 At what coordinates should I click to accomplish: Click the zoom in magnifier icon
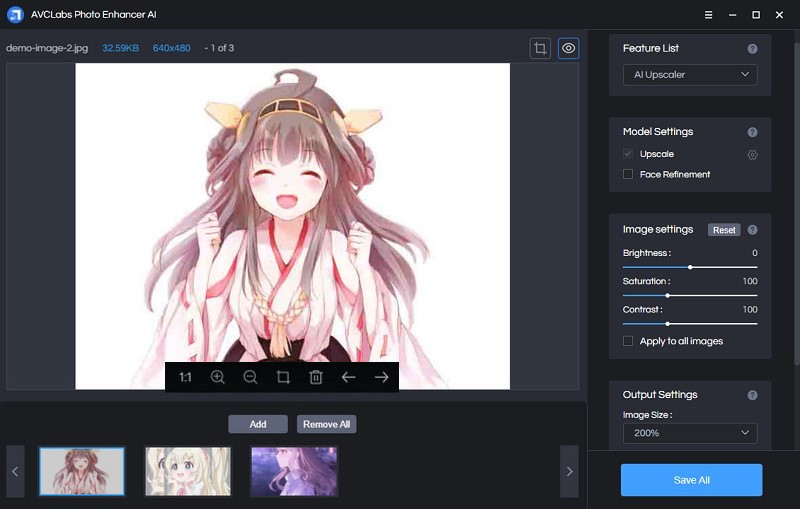pyautogui.click(x=217, y=377)
